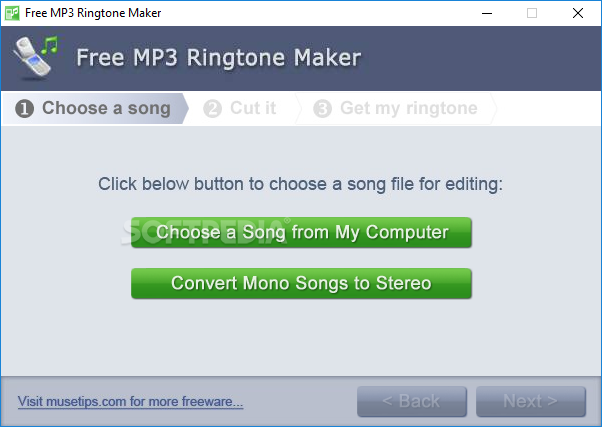Viewport: 602px width, 427px height.
Task: Go back with the '< Back' button
Action: coord(412,402)
